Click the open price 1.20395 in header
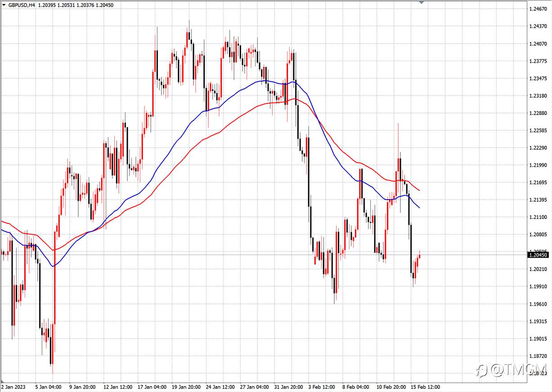The image size is (552, 392). (48, 5)
